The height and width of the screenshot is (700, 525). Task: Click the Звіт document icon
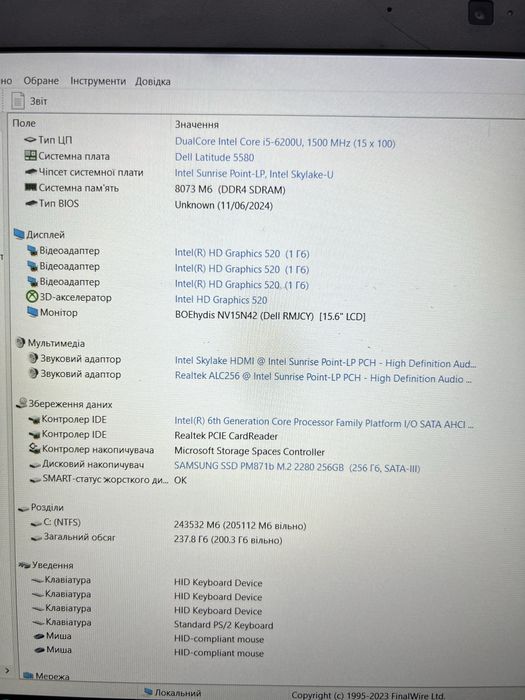[x=18, y=101]
